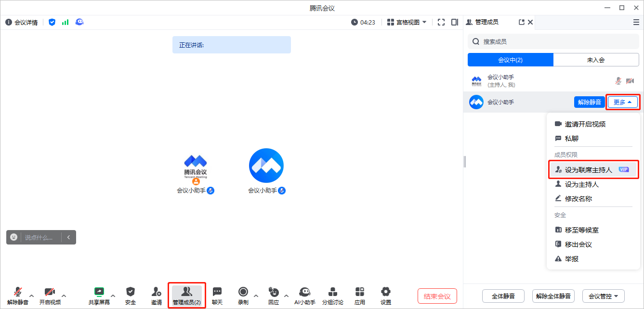Choose 修改名称 from the menu

pyautogui.click(x=593, y=199)
